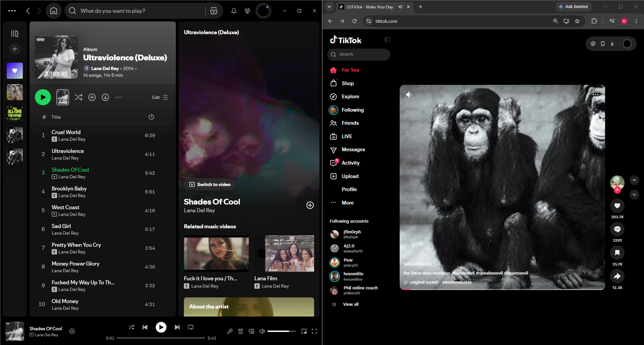This screenshot has height=345, width=644.
Task: Click Ask Gemini button in Chrome
Action: pyautogui.click(x=573, y=6)
